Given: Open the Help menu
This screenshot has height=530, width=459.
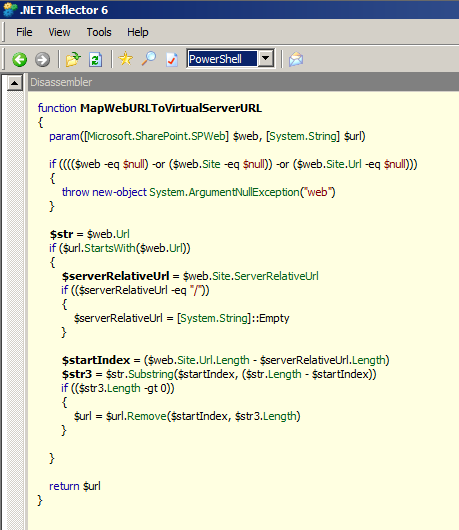Looking at the screenshot, I should pyautogui.click(x=138, y=32).
